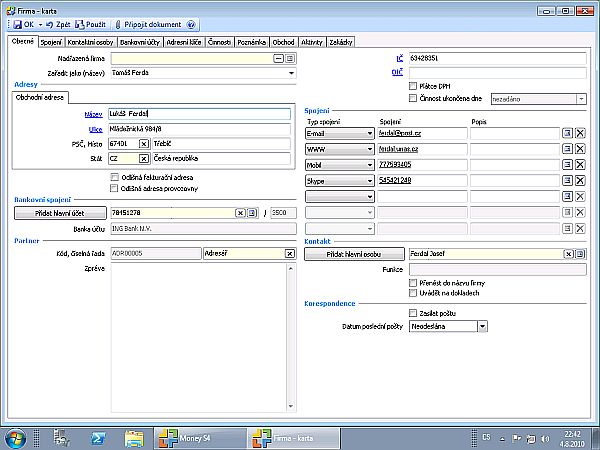Open the help icon in toolbar
Viewport: 600px width, 450px height.
coord(191,25)
